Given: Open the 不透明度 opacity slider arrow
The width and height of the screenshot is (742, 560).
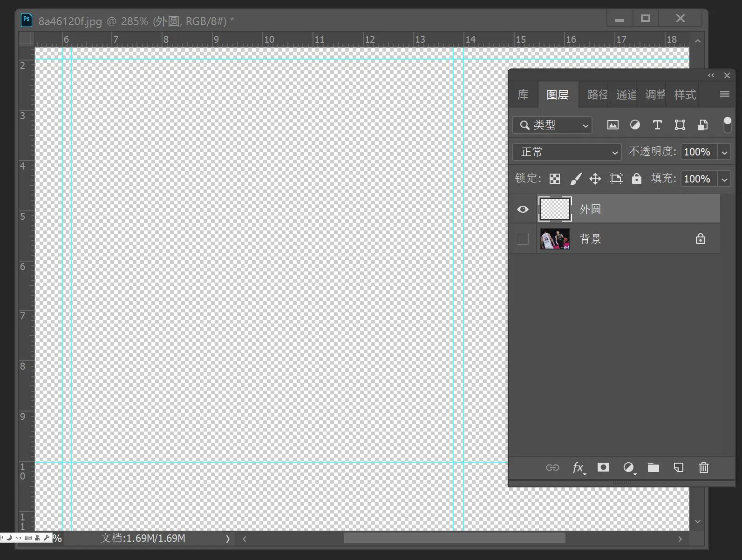Looking at the screenshot, I should click(x=724, y=152).
